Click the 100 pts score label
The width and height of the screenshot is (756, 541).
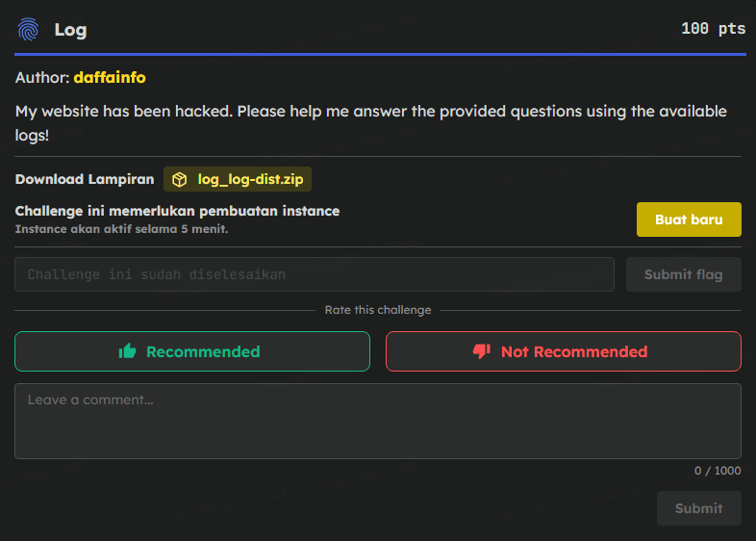[x=713, y=29]
